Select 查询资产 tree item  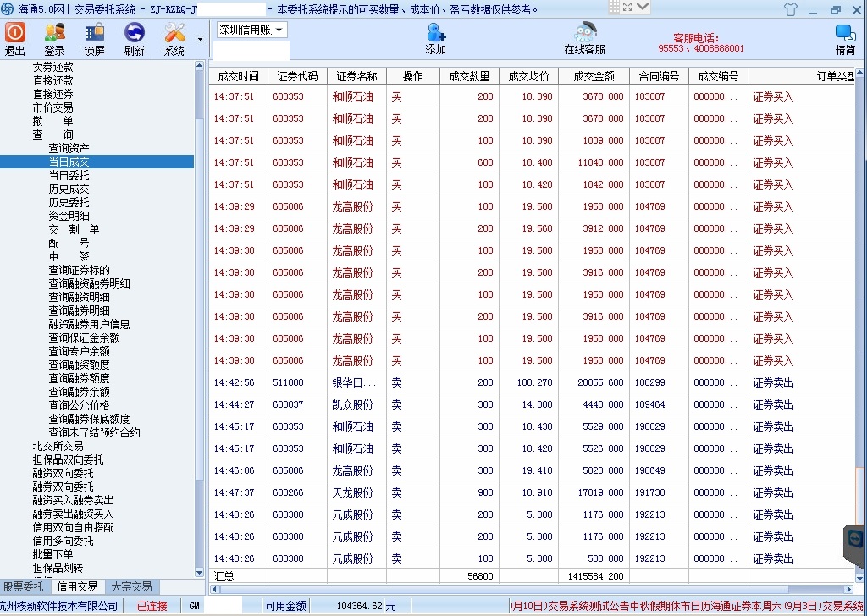click(69, 148)
